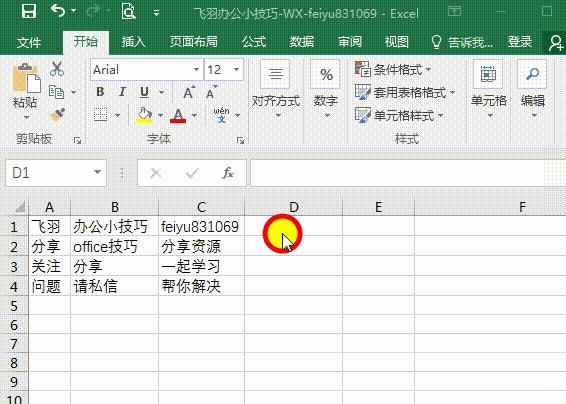Open the Underline style dropdown arrow
This screenshot has width=566, height=404.
click(161, 92)
